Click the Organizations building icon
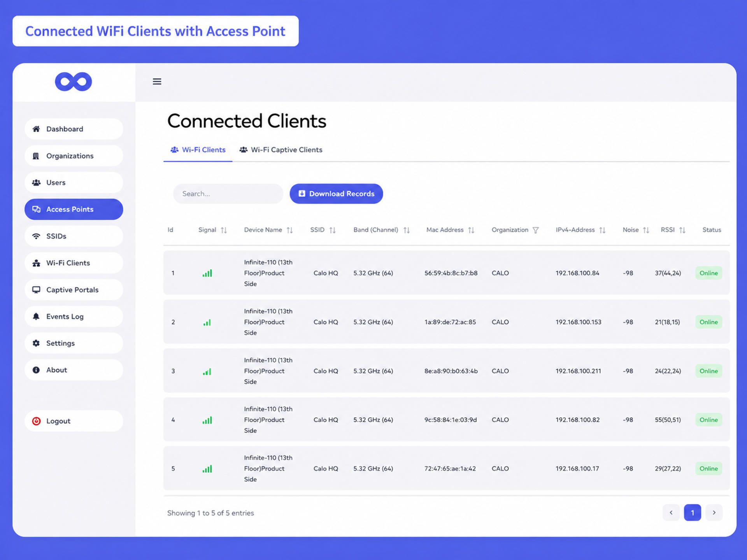This screenshot has width=747, height=560. tap(36, 156)
